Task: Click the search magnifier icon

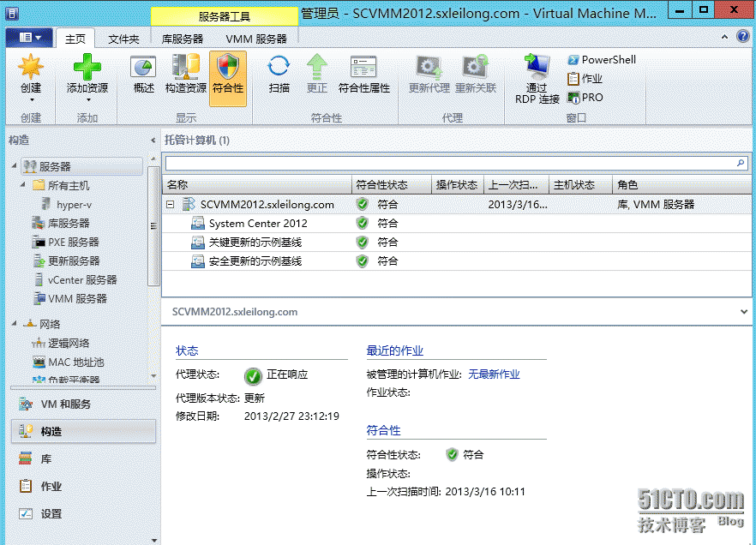Action: click(740, 164)
